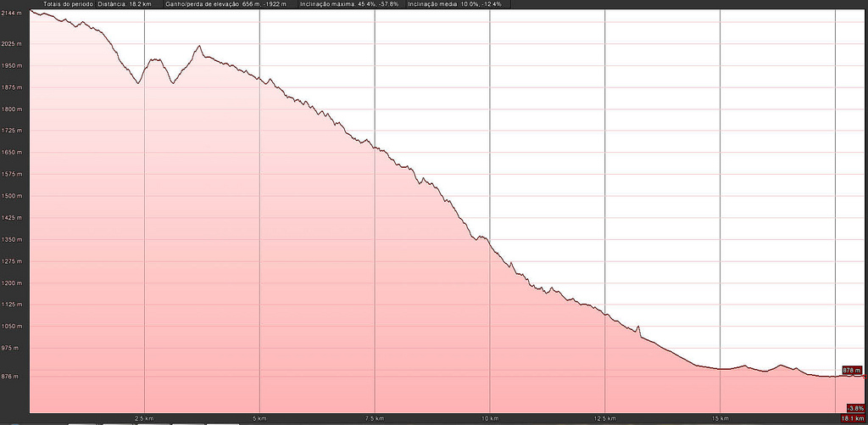The image size is (868, 425).
Task: Select the 7.5 km mark on distance axis
Action: coord(375,418)
